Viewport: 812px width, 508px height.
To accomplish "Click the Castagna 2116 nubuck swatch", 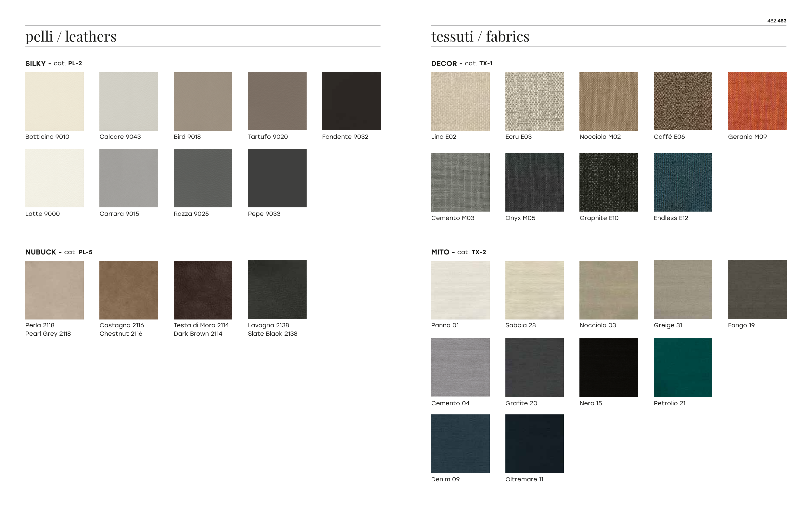I will 129,290.
